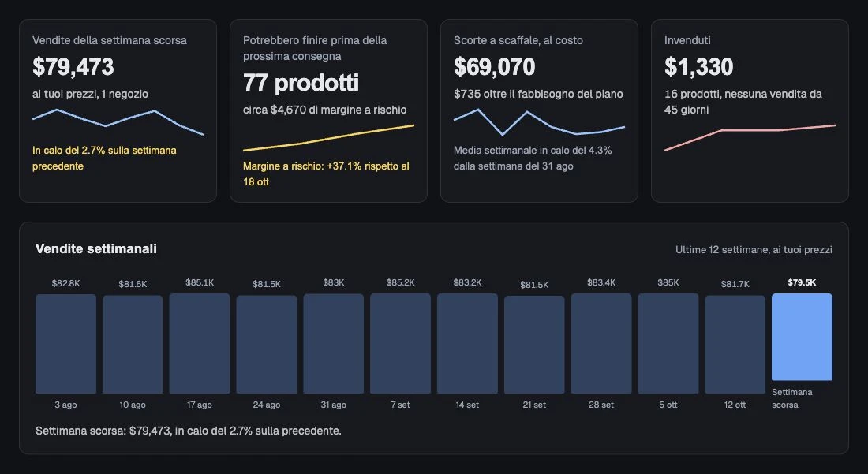Click the highlighted "Settimana scorsa" bar
Viewport: 868px width, 474px height.
pos(803,337)
